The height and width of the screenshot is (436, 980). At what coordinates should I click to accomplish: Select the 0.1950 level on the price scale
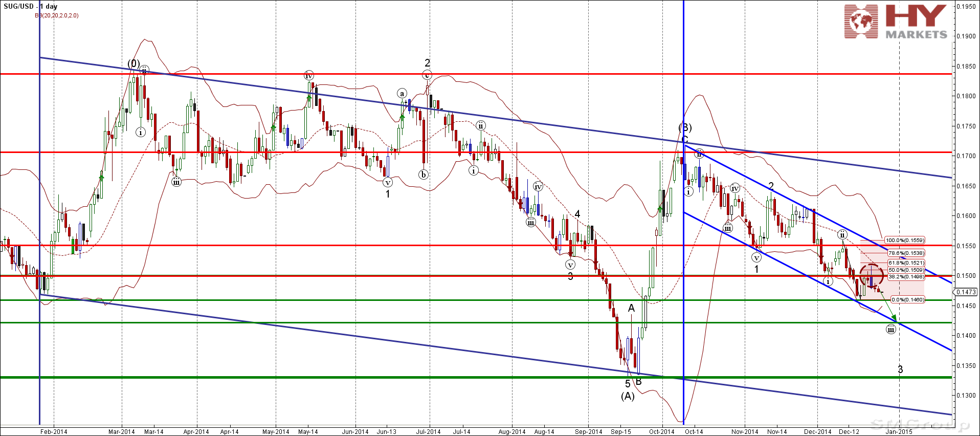click(x=966, y=7)
